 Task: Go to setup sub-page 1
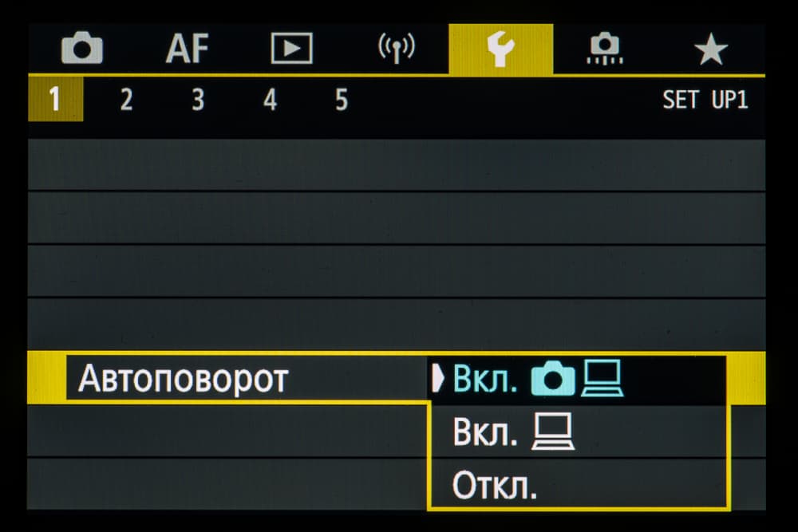[x=55, y=100]
